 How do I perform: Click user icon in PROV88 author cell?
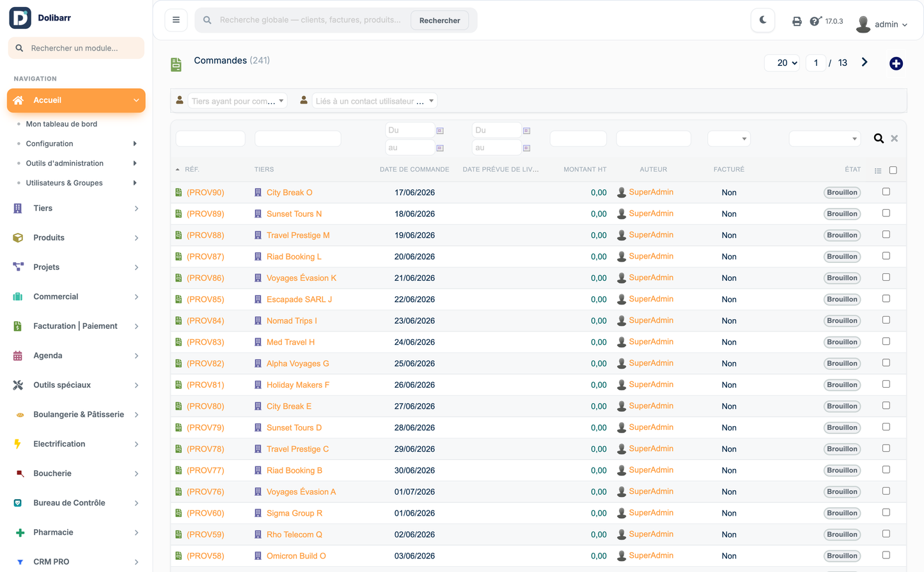(x=621, y=235)
